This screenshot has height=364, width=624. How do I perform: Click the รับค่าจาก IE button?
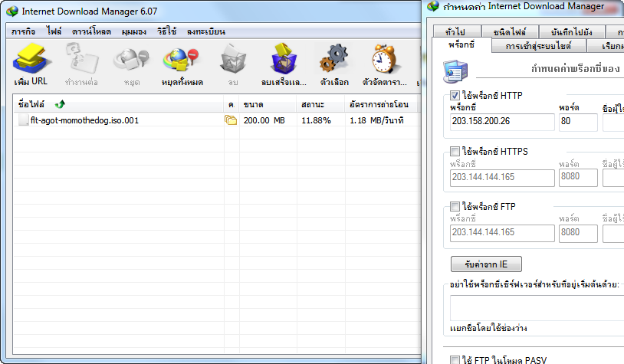point(486,264)
